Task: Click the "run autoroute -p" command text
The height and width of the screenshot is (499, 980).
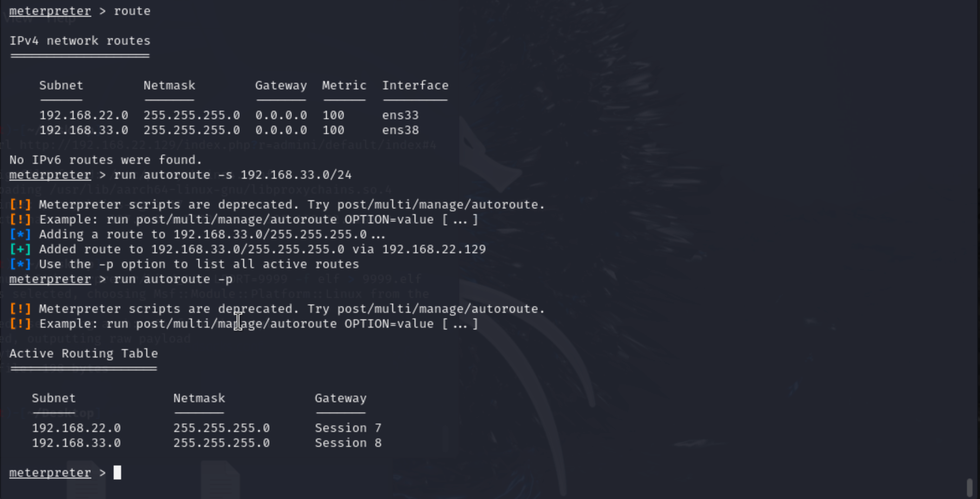Action: coord(173,279)
